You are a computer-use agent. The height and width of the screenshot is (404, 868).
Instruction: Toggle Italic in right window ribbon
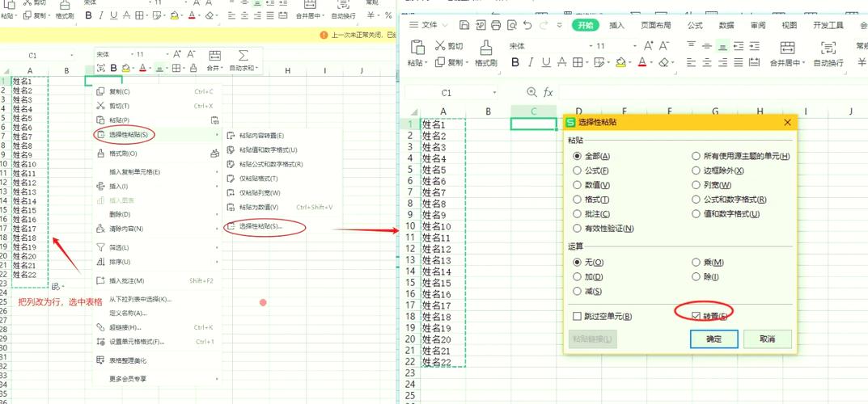pyautogui.click(x=531, y=62)
